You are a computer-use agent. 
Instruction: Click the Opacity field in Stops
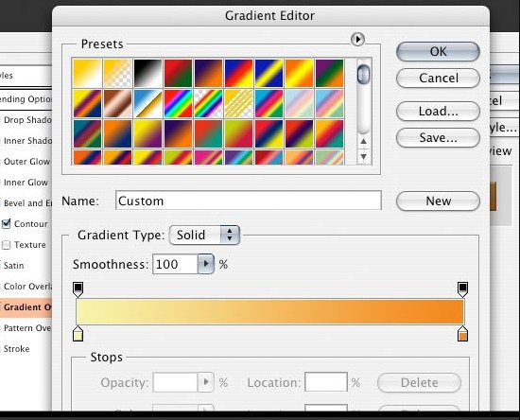point(175,382)
